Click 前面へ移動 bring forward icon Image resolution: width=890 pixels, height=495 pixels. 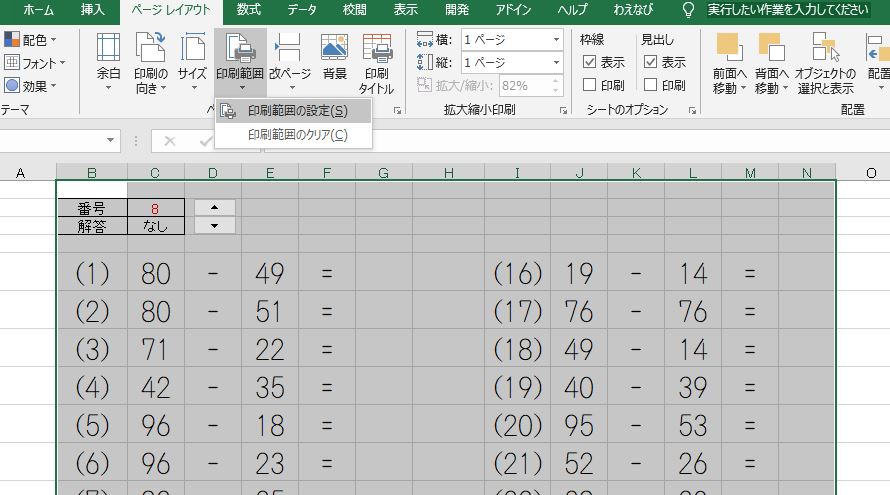click(729, 48)
